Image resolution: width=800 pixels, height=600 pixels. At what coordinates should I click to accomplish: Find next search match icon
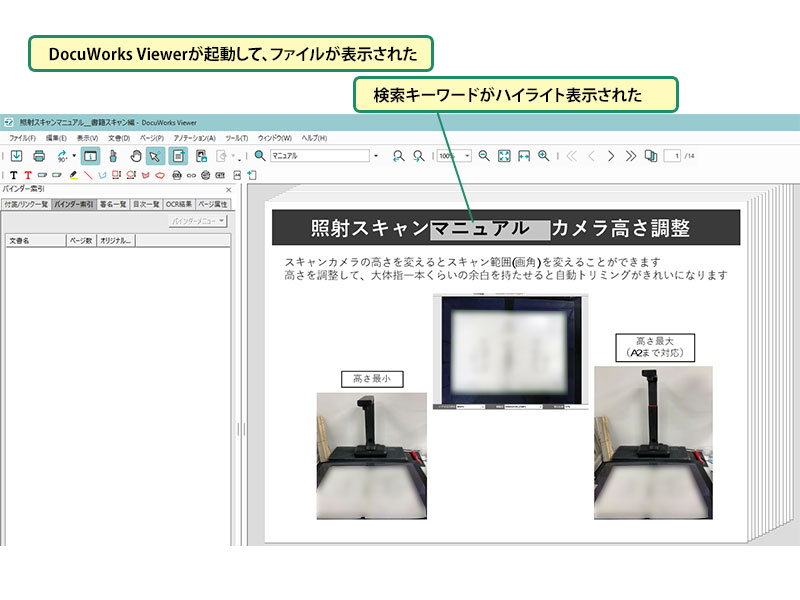point(418,156)
